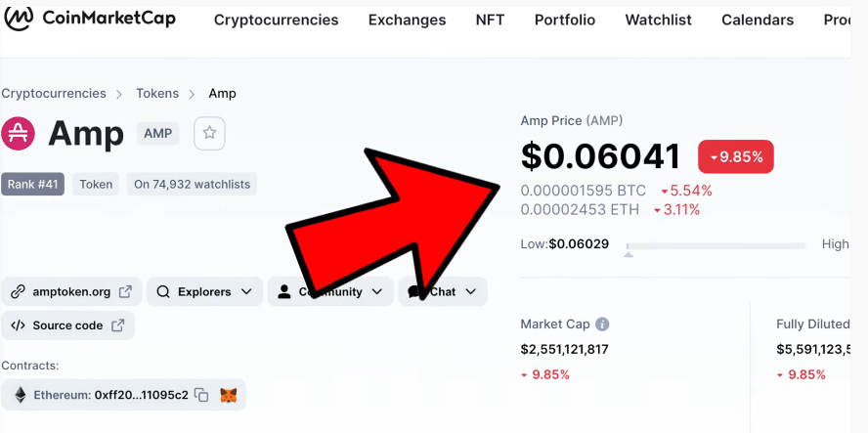Copy the Ethereum contract address

(x=202, y=395)
